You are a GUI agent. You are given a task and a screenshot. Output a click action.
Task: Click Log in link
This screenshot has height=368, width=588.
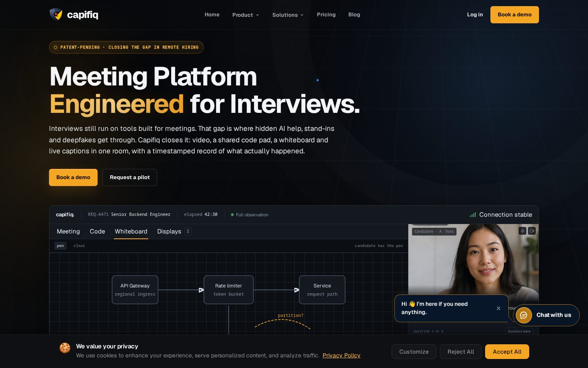point(475,14)
